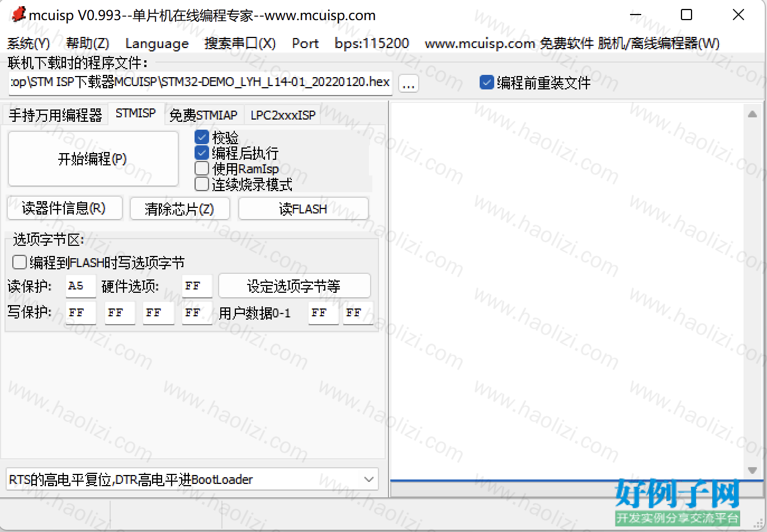Click 开始编程(P) button

(x=93, y=159)
